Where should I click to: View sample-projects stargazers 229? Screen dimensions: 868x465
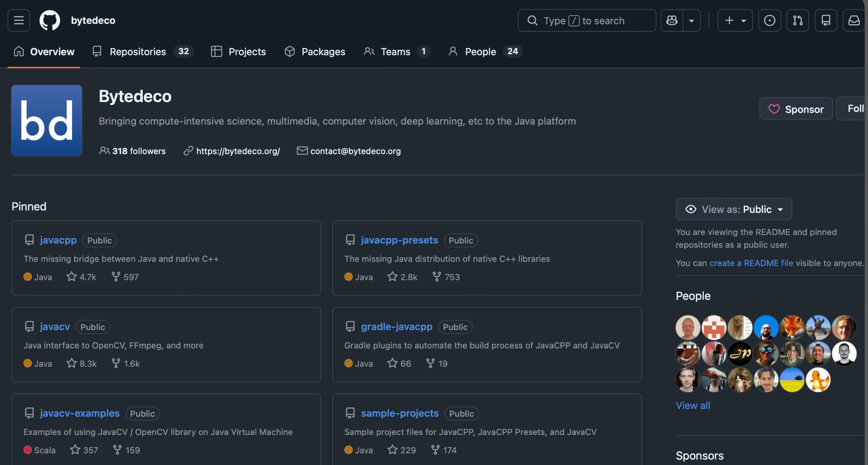402,450
